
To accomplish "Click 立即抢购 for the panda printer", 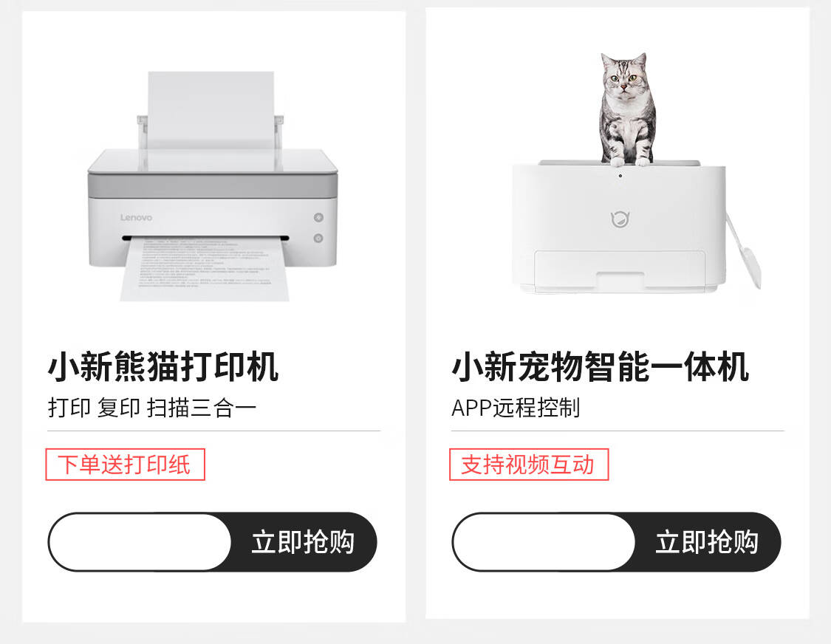I will [303, 541].
